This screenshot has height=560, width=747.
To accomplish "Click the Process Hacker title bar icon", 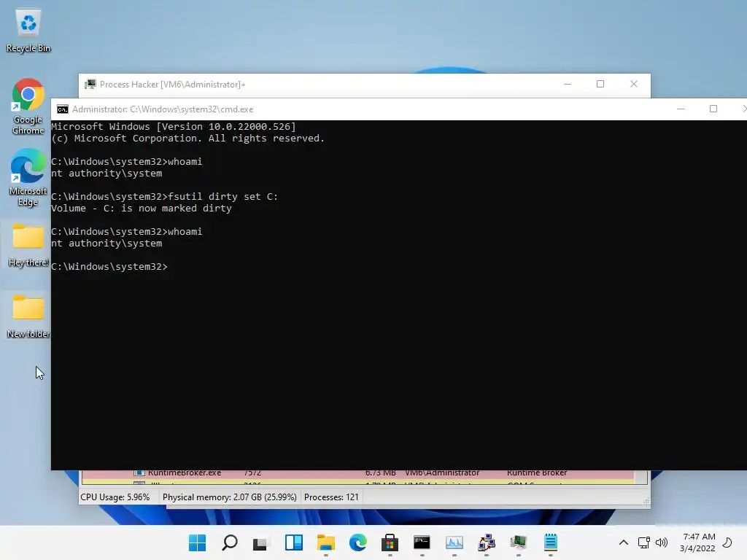I will point(90,85).
